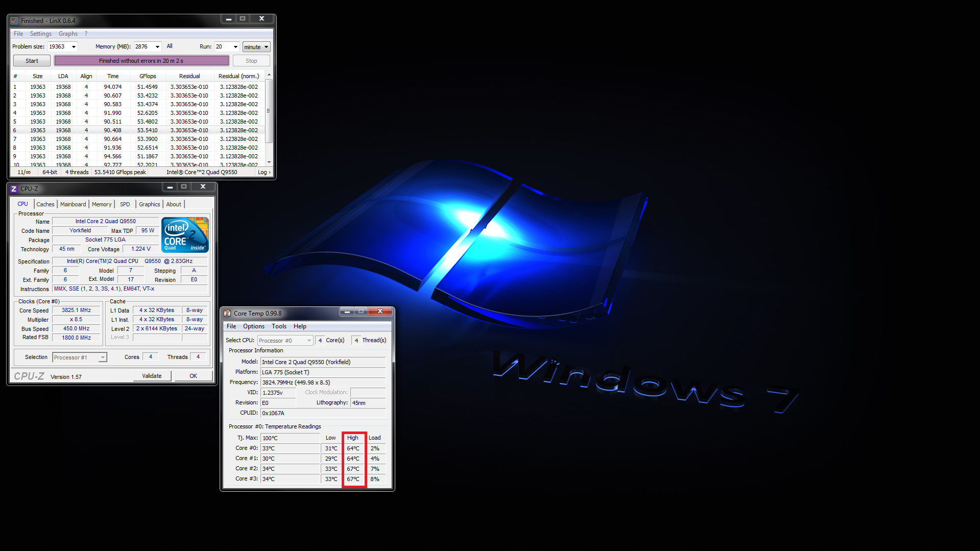
Task: Click the Tj. Max field showing 100°C
Action: tap(290, 438)
